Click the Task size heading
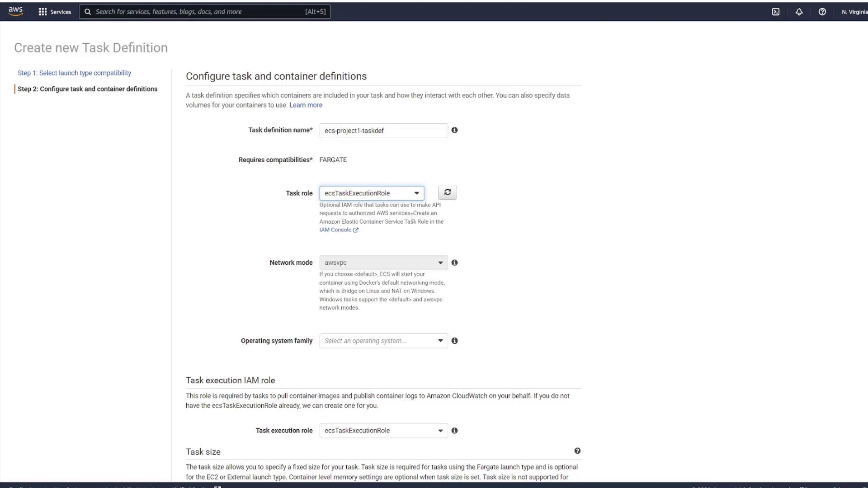 coord(203,452)
